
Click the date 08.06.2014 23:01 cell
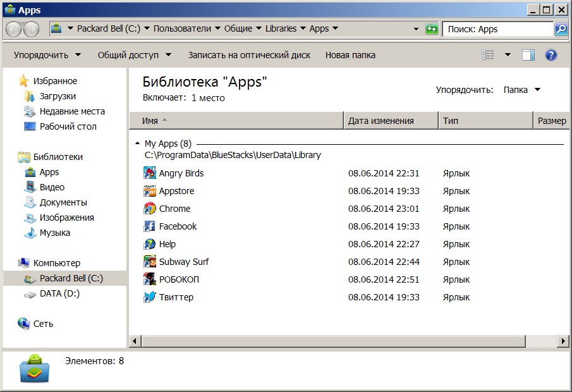click(x=384, y=209)
